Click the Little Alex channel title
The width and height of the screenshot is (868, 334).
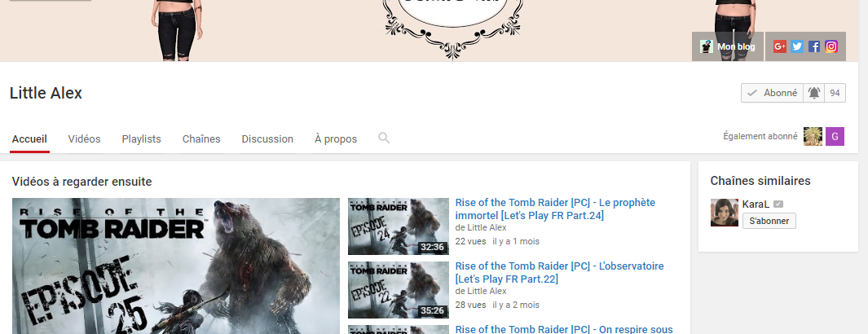click(46, 94)
